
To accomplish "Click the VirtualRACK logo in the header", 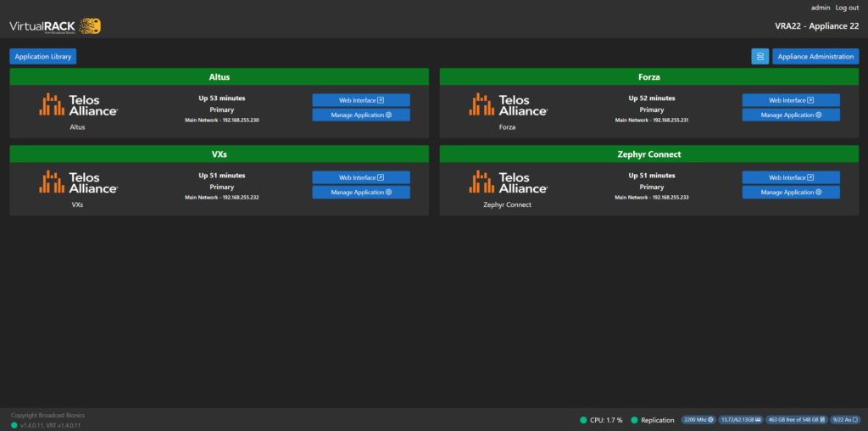I will pyautogui.click(x=55, y=26).
